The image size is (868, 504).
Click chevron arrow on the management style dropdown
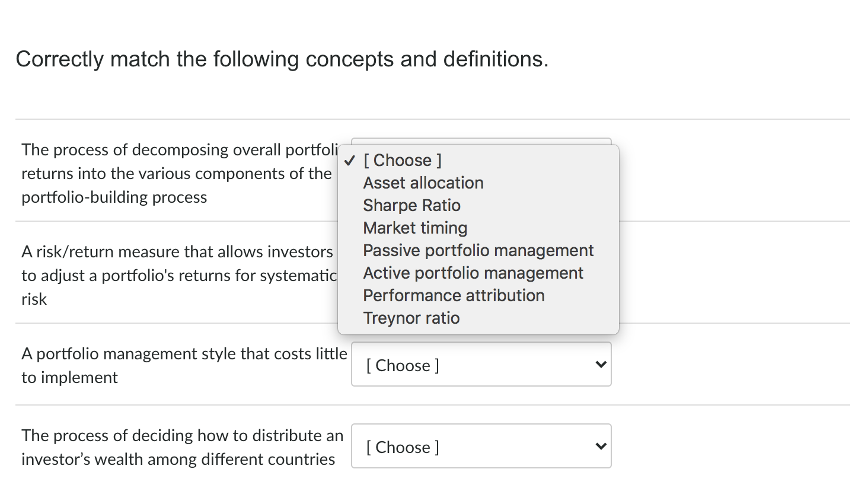point(601,365)
